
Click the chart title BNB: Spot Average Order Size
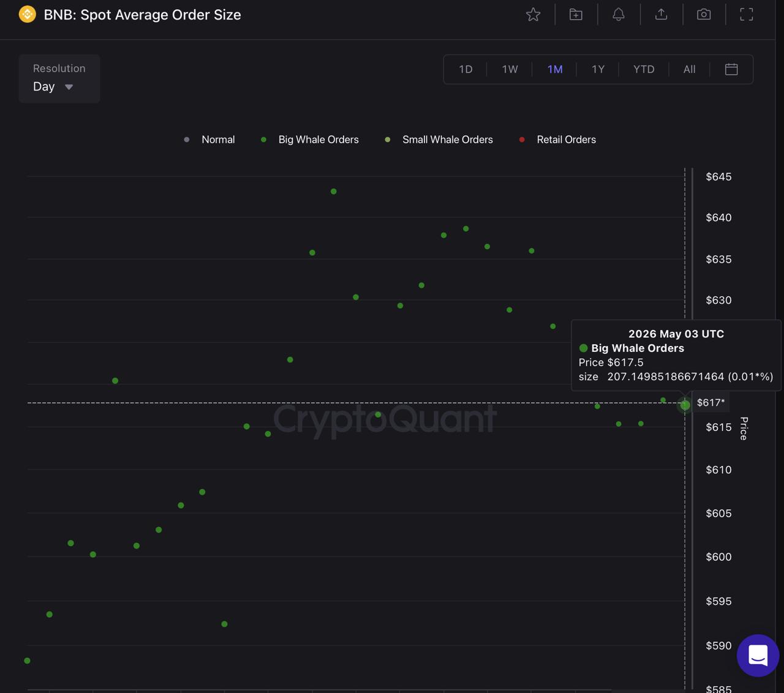coord(142,15)
